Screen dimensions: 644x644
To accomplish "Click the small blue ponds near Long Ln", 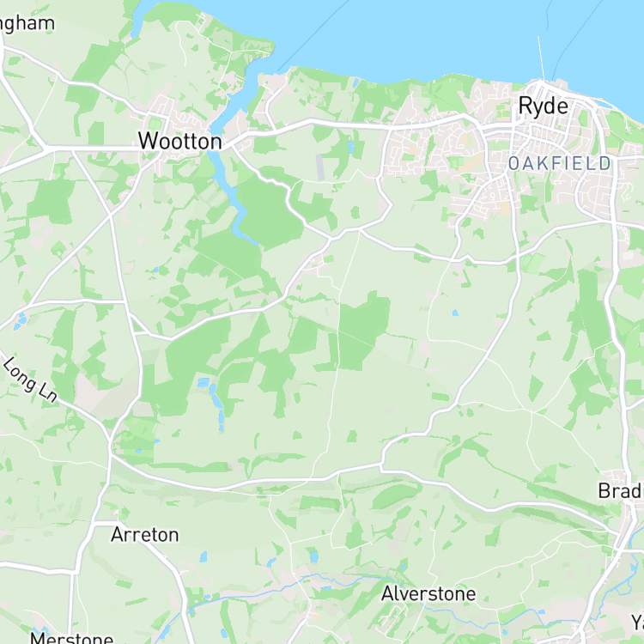I will point(19,322).
